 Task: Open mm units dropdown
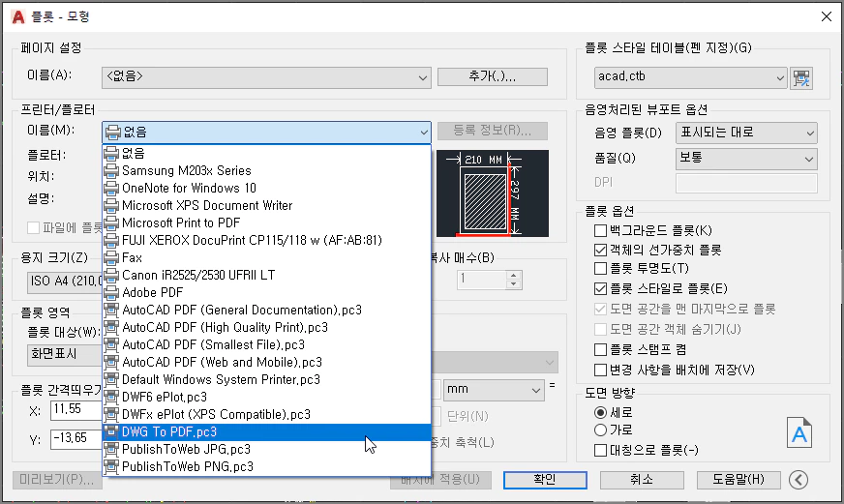494,390
